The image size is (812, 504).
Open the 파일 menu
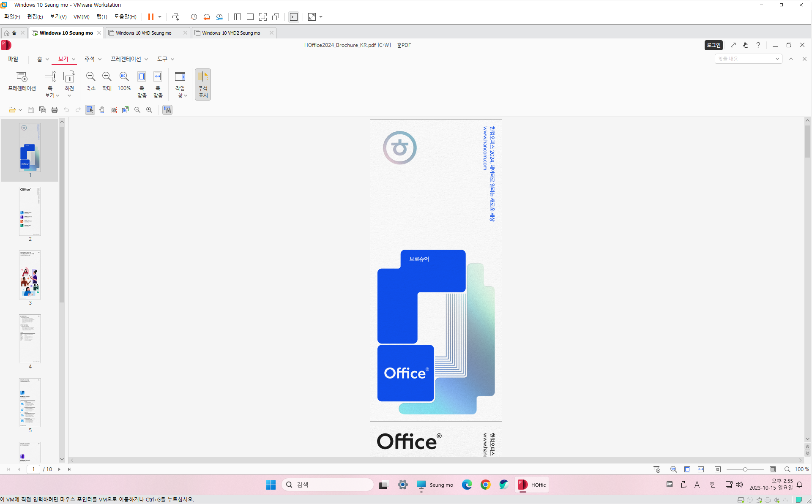click(13, 59)
